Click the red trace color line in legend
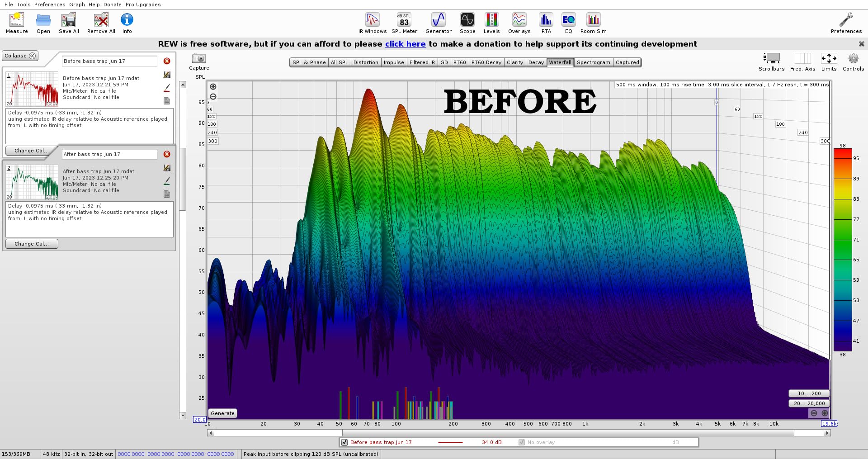 coord(450,442)
